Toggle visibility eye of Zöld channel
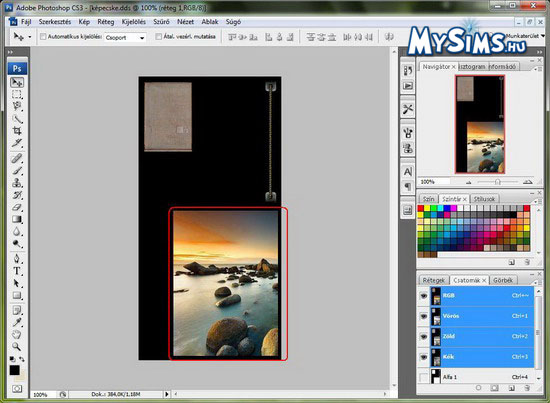The height and width of the screenshot is (403, 550). [x=424, y=336]
